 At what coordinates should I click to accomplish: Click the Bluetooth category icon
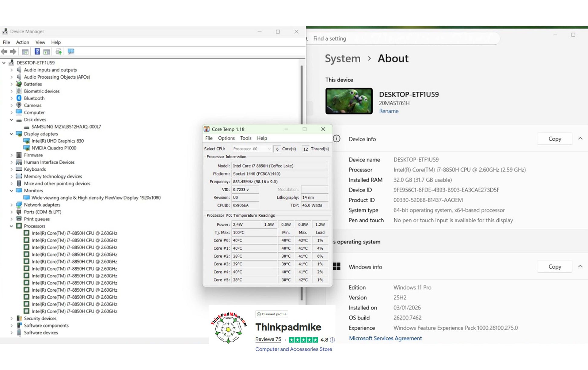click(19, 98)
